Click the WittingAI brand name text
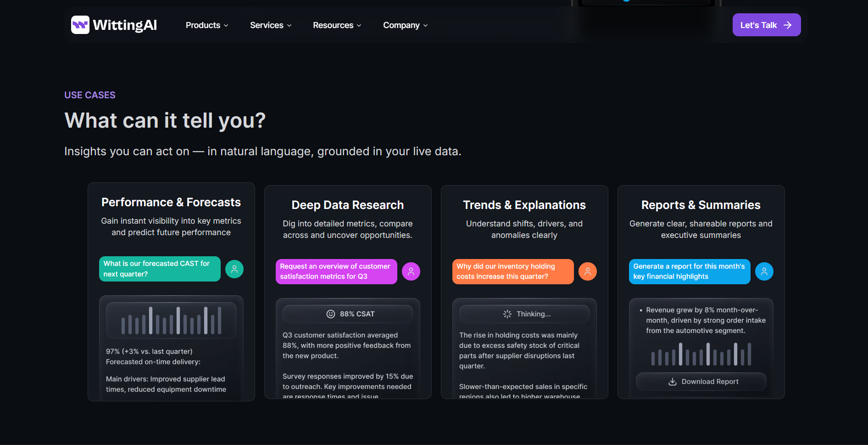This screenshot has width=868, height=445. click(x=125, y=25)
